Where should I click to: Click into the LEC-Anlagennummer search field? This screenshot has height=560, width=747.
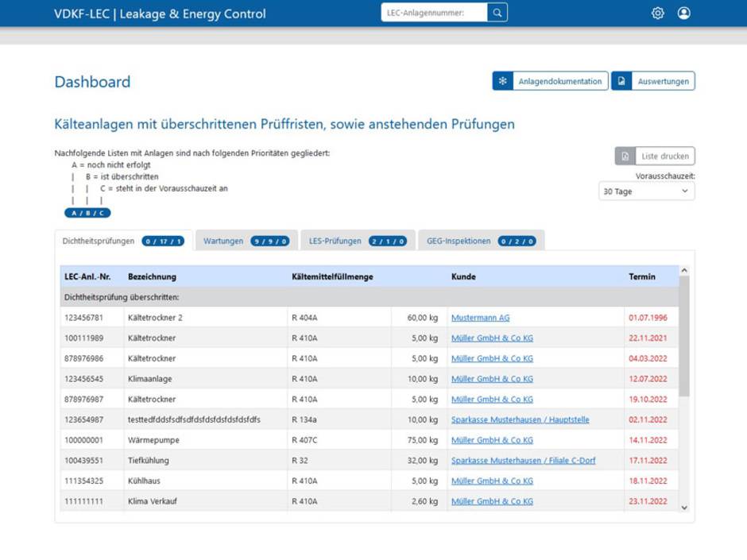click(434, 13)
